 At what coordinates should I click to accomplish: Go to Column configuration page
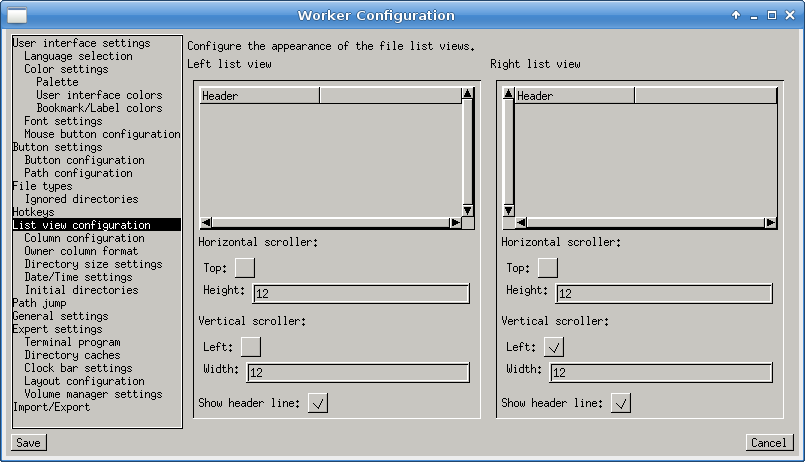click(x=84, y=238)
